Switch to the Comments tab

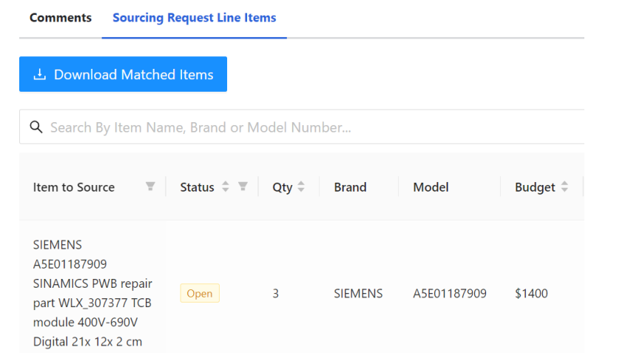tap(61, 18)
